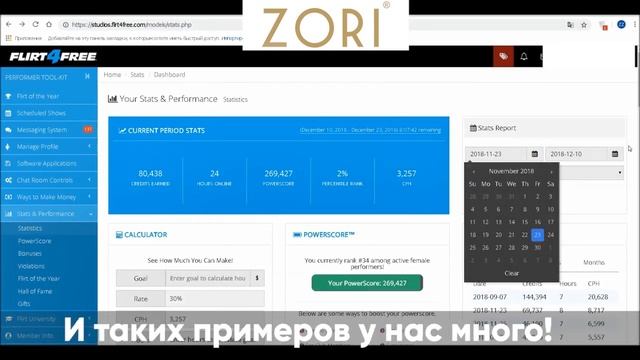Go to the browser home icon
This screenshot has width=640, height=360.
point(49,24)
